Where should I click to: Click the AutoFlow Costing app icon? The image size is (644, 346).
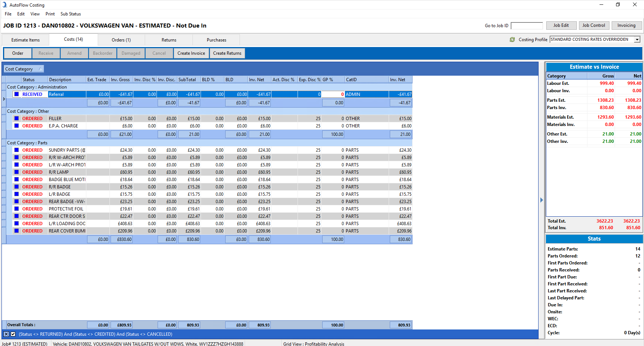pyautogui.click(x=4, y=5)
